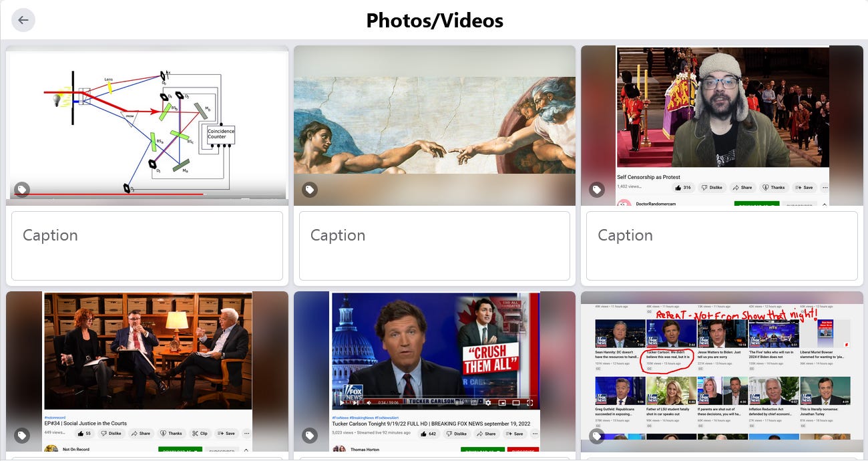Focus Caption field under Self Censorship photo
868x461 pixels.
coord(722,246)
